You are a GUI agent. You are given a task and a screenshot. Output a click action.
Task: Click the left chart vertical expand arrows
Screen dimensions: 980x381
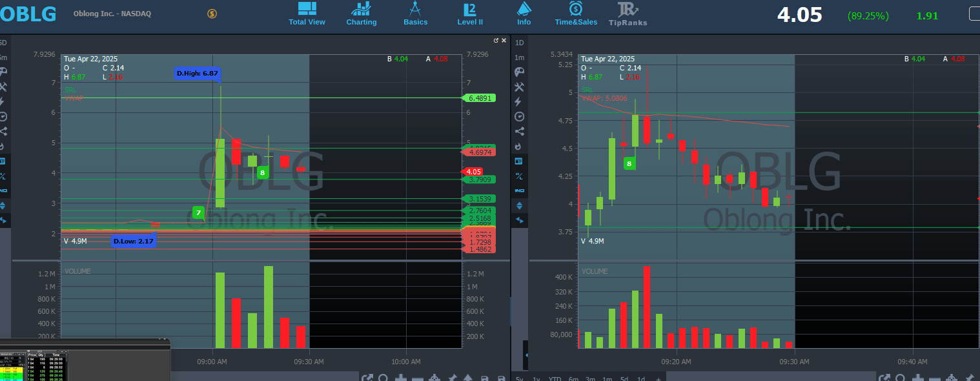click(3, 205)
